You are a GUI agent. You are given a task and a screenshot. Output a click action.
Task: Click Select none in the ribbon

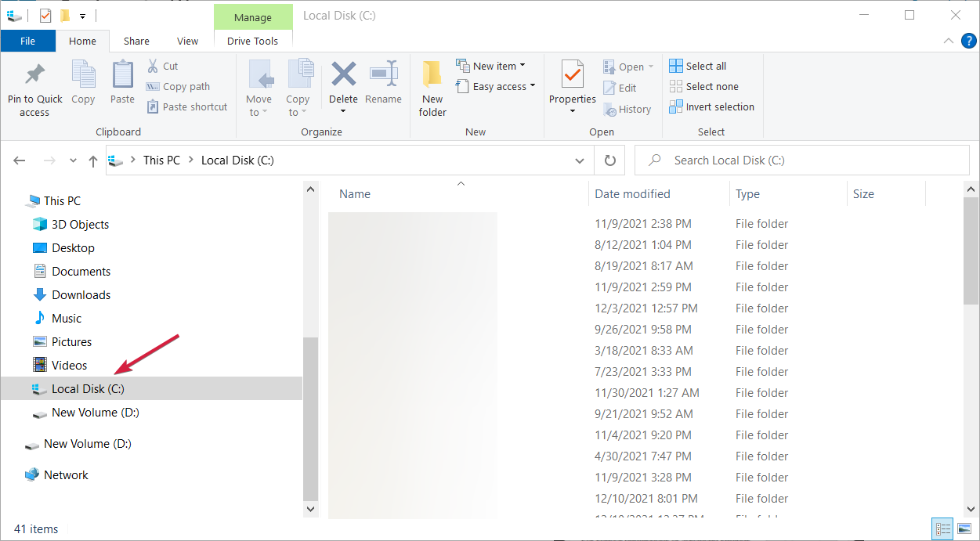click(x=704, y=87)
